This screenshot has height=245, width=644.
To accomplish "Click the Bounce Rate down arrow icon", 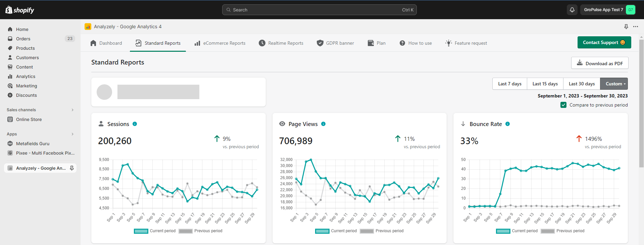I will pos(463,124).
